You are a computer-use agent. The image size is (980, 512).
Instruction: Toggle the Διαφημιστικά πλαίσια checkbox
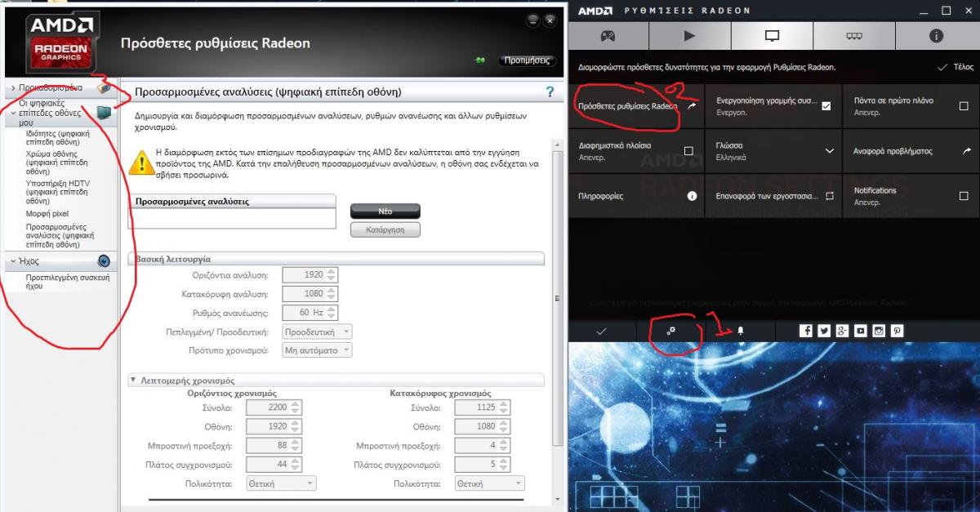tap(688, 151)
